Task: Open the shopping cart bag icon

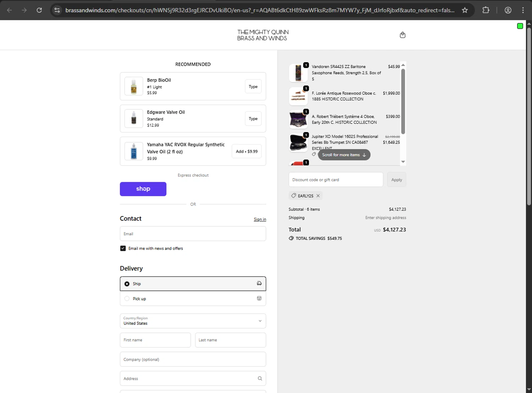Action: (x=403, y=35)
